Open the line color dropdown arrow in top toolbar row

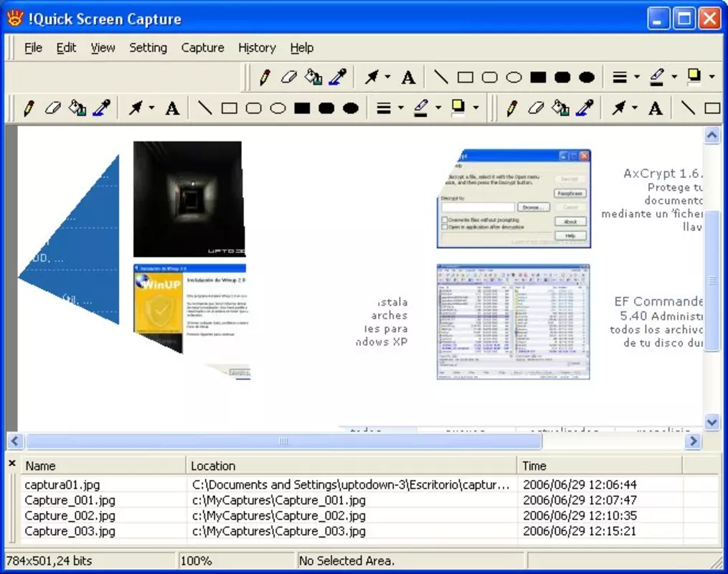(674, 77)
